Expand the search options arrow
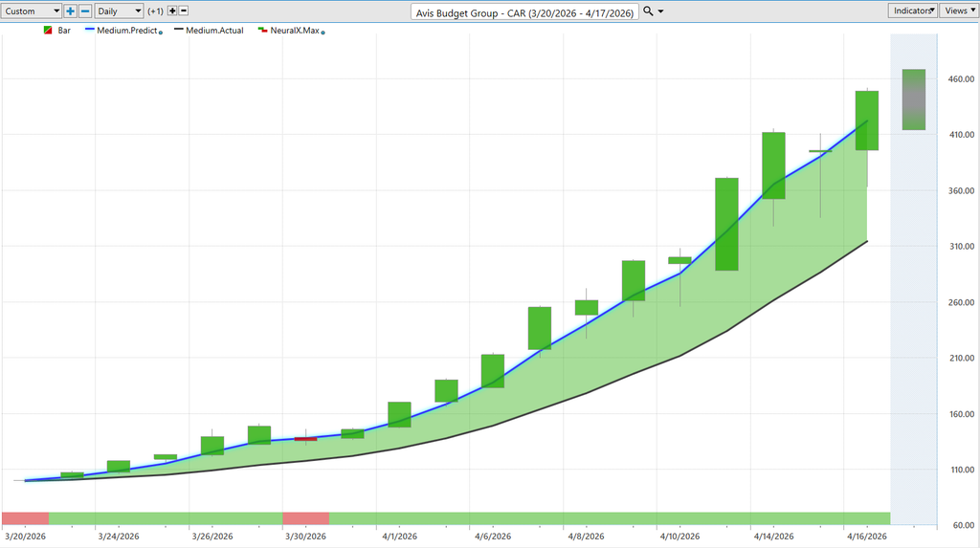 660,11
